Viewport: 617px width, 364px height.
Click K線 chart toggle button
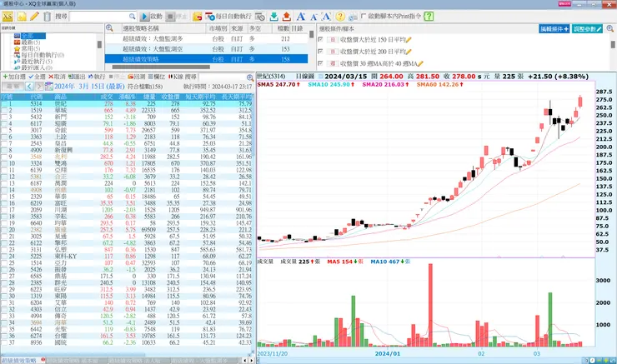point(175,77)
